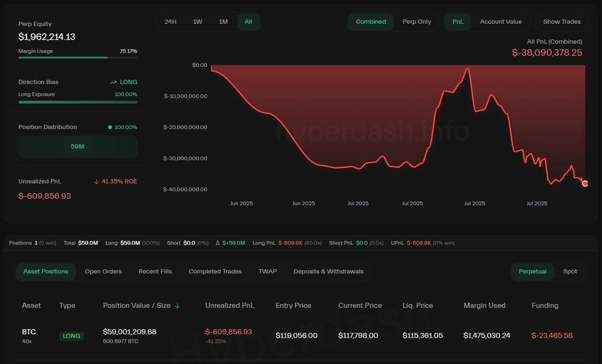Click the 40x leverage label under BTC

pyautogui.click(x=27, y=341)
